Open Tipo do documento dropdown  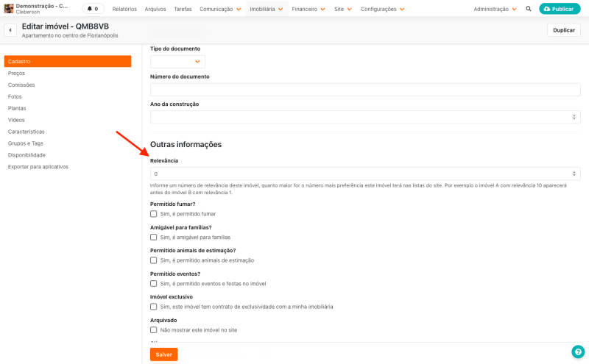177,62
